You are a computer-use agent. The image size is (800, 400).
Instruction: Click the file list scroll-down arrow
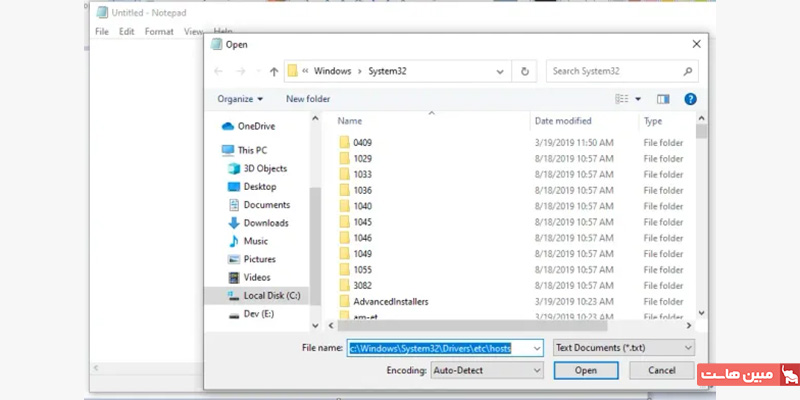pyautogui.click(x=702, y=312)
